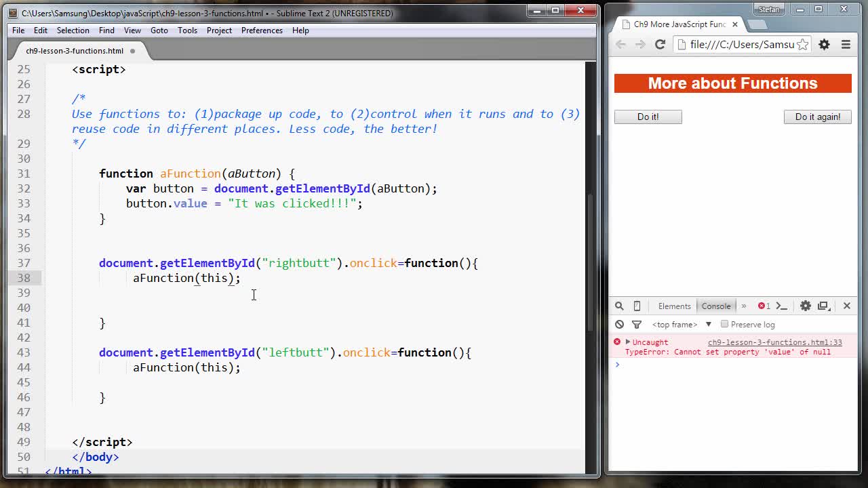Click the Chrome address bar URL

point(742,44)
